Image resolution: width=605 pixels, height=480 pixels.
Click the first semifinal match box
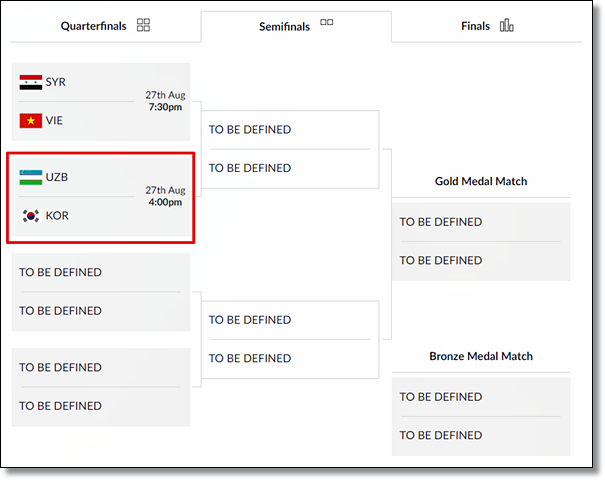click(290, 149)
